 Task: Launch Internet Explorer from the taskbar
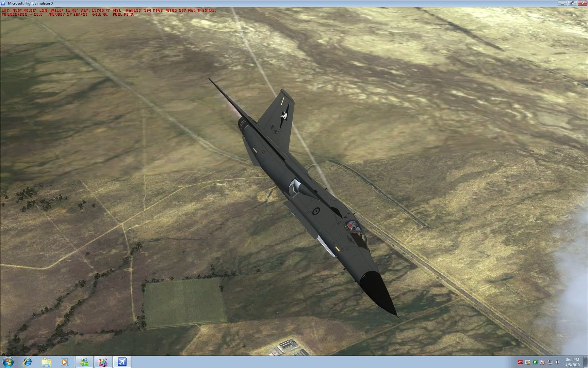pos(27,362)
